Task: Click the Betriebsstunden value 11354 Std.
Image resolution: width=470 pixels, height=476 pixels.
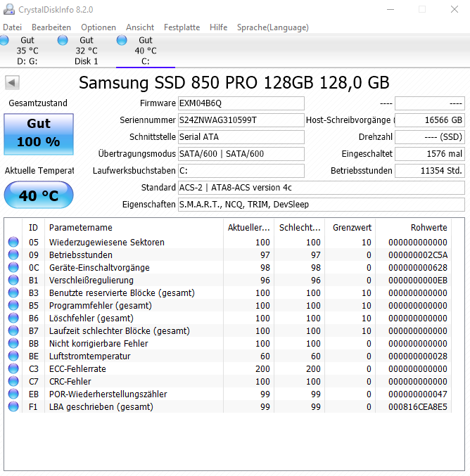Action: pos(430,171)
